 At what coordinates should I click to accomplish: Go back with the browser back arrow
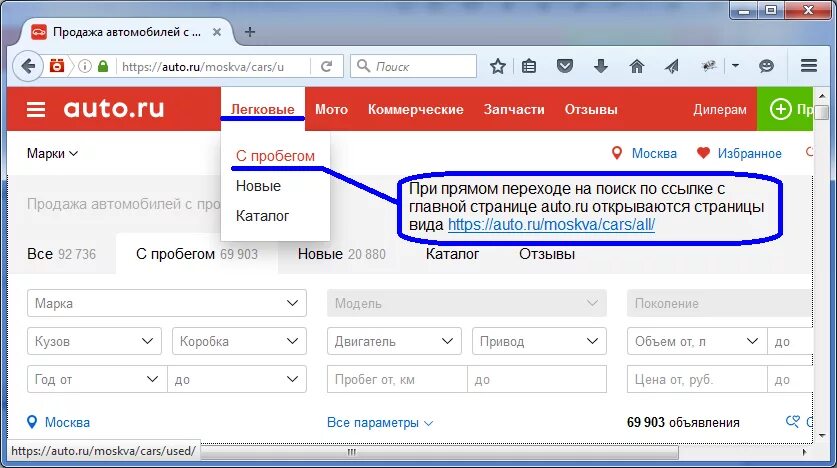point(28,66)
